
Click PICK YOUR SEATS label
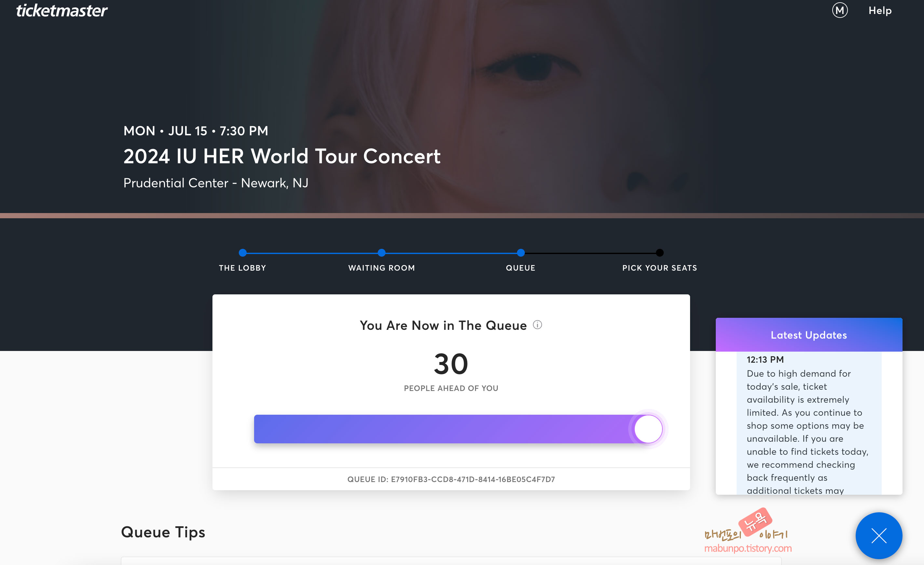[x=659, y=268]
